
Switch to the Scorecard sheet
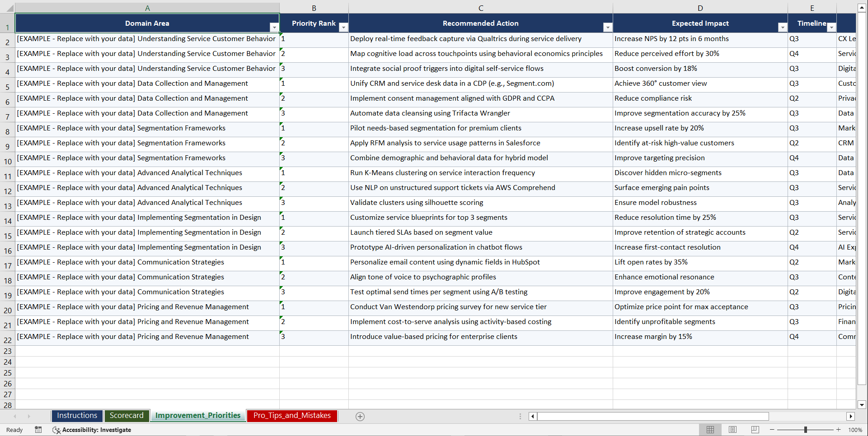(127, 415)
